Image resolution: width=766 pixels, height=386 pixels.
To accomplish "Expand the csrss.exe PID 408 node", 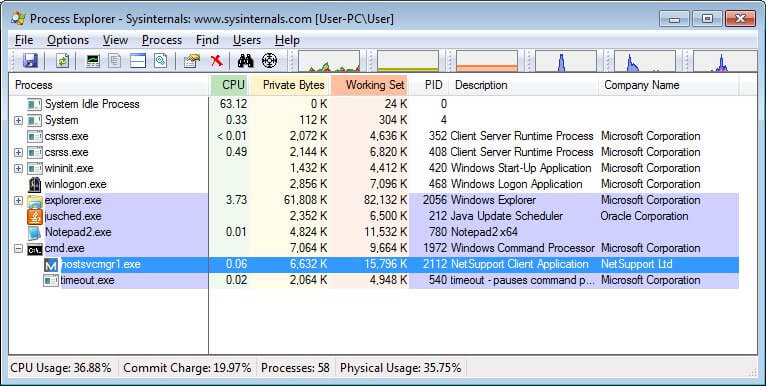I will click(19, 152).
